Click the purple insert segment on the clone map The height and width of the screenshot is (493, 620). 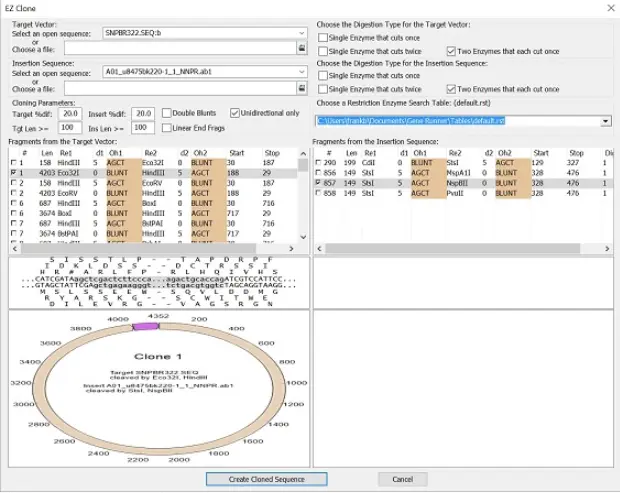pos(146,326)
